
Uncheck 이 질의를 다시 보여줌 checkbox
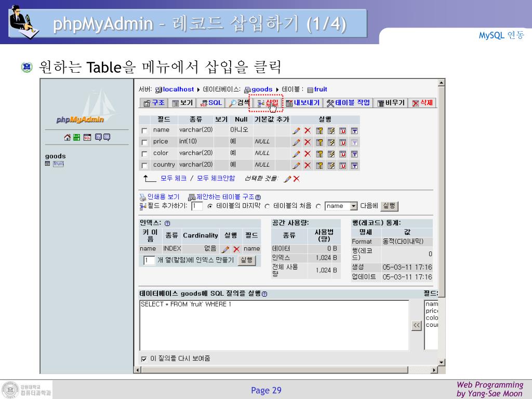tap(144, 358)
